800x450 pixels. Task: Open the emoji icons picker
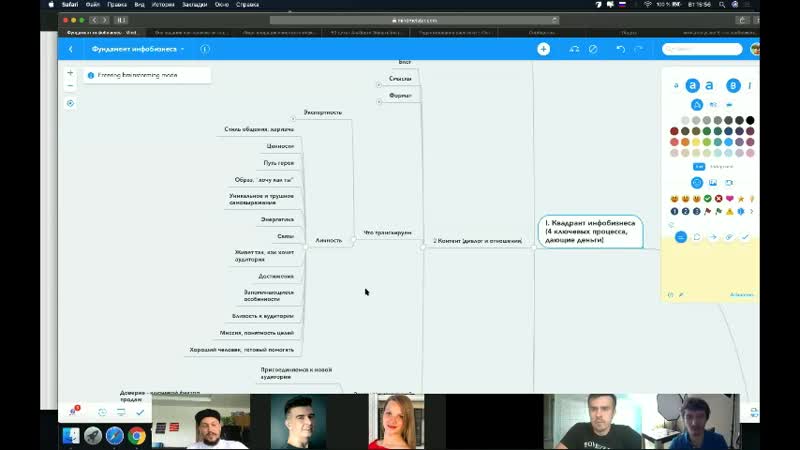pos(697,183)
